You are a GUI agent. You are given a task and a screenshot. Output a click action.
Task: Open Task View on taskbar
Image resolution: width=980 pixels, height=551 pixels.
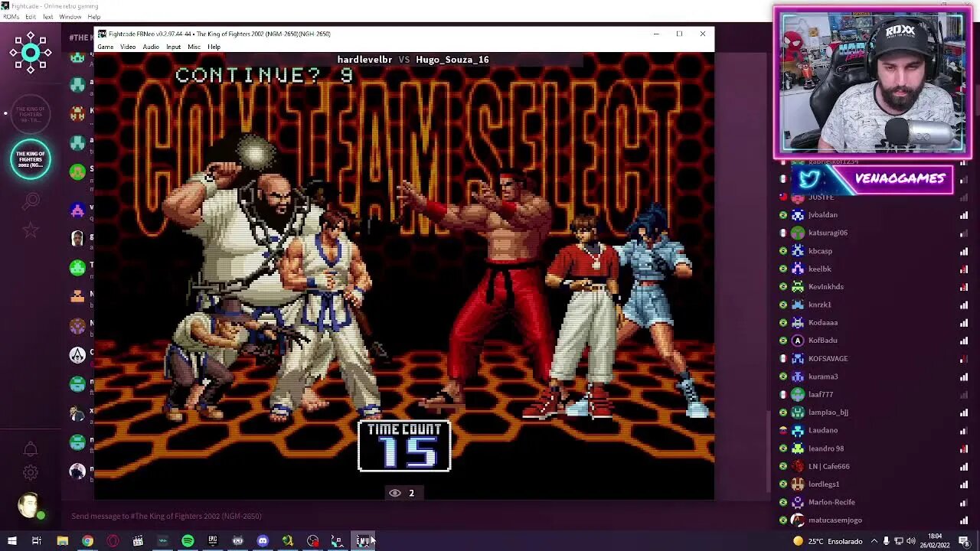(x=36, y=541)
